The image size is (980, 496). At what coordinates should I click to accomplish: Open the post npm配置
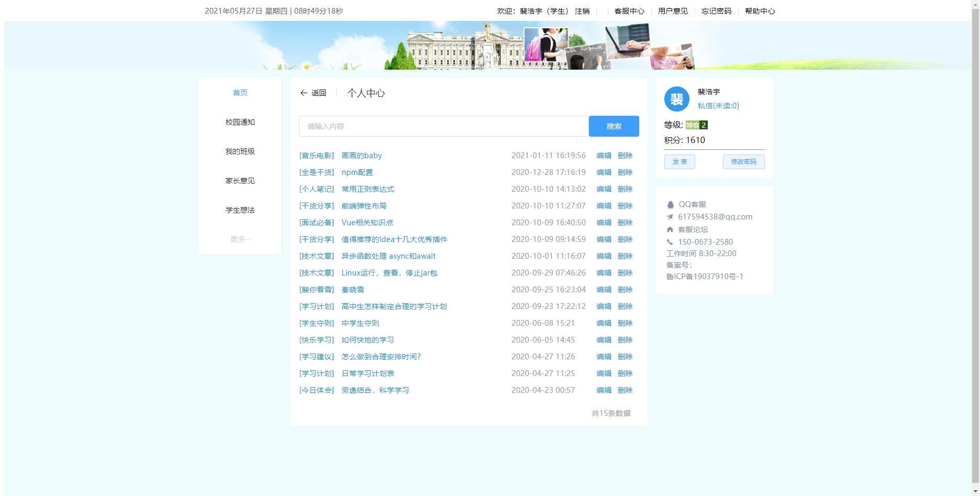(x=358, y=172)
